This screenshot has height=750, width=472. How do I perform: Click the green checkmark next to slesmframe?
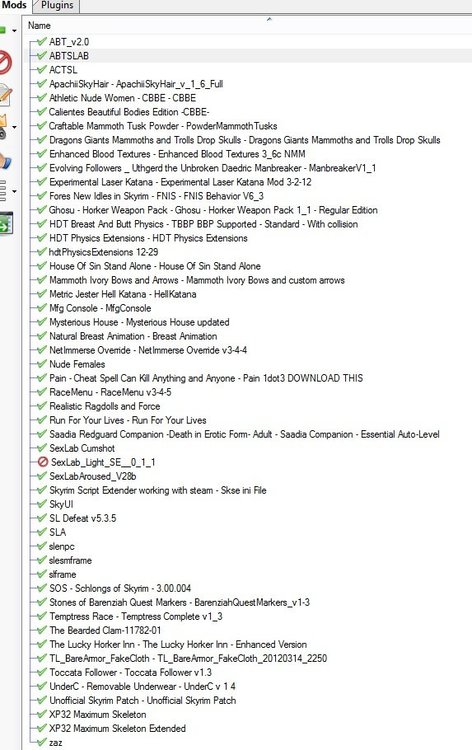click(x=42, y=560)
